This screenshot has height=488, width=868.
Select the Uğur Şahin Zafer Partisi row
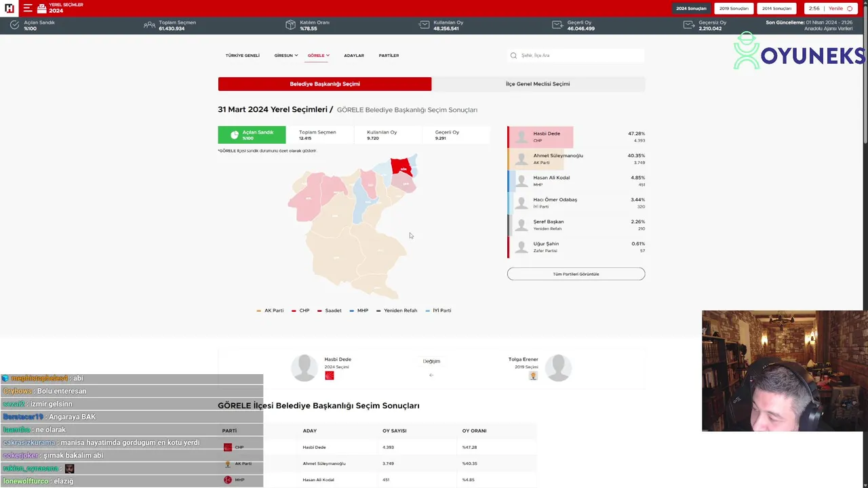(x=576, y=247)
